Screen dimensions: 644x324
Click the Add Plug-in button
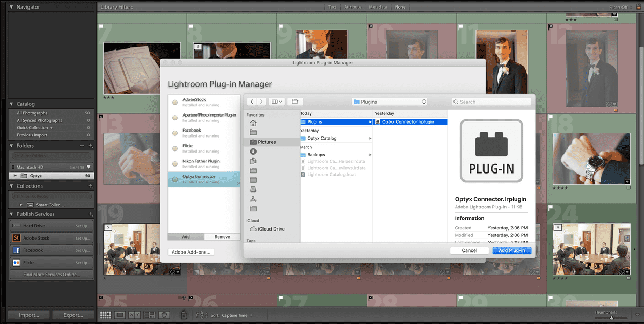tap(511, 250)
